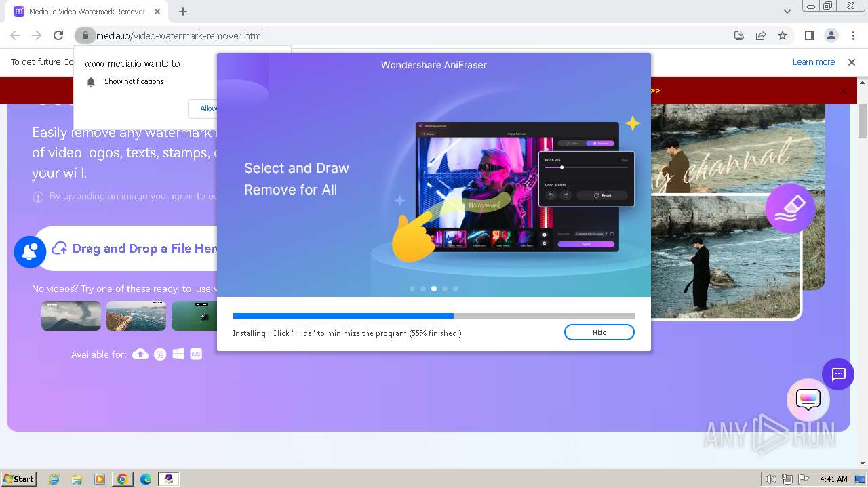Screen dimensions: 868x488
Task: Click the upload agreement info icon
Action: [x=39, y=197]
